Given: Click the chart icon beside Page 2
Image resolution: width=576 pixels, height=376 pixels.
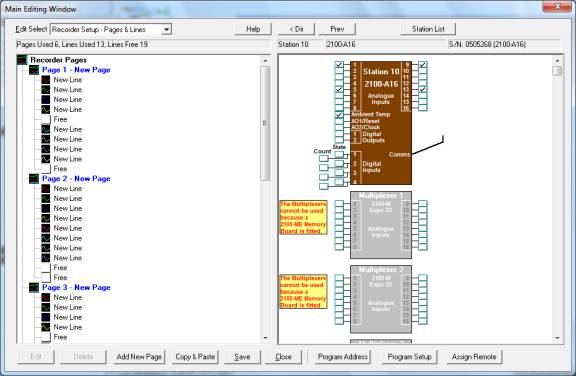Looking at the screenshot, I should tap(34, 179).
